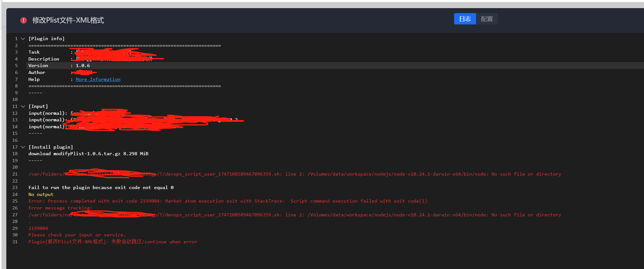Click the 'No output' yellow log line
644x269 pixels.
[x=41, y=195]
